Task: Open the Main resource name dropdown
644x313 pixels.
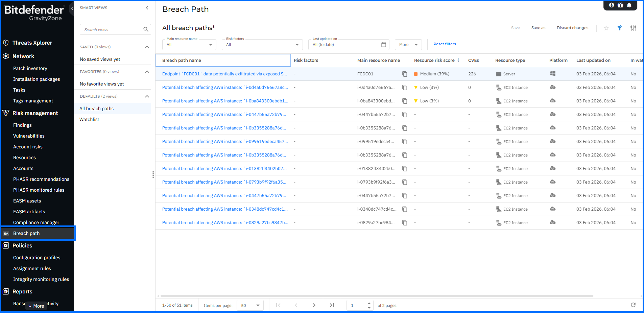Action: point(189,45)
